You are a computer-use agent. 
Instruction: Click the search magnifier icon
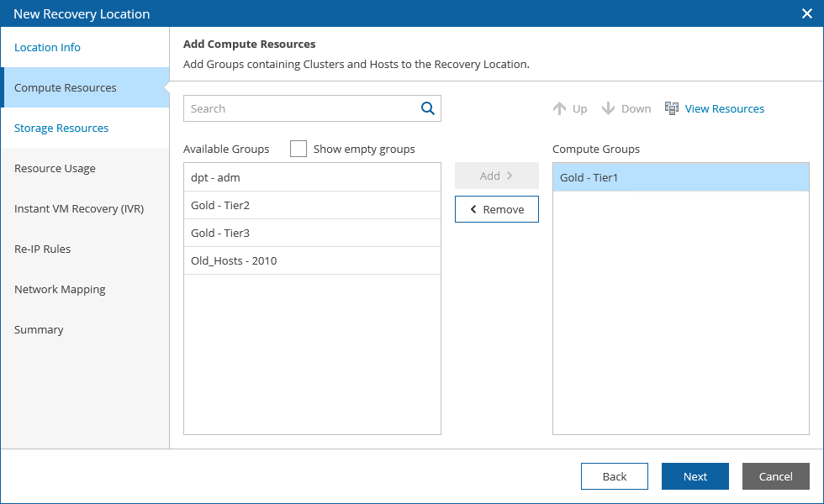pos(427,108)
